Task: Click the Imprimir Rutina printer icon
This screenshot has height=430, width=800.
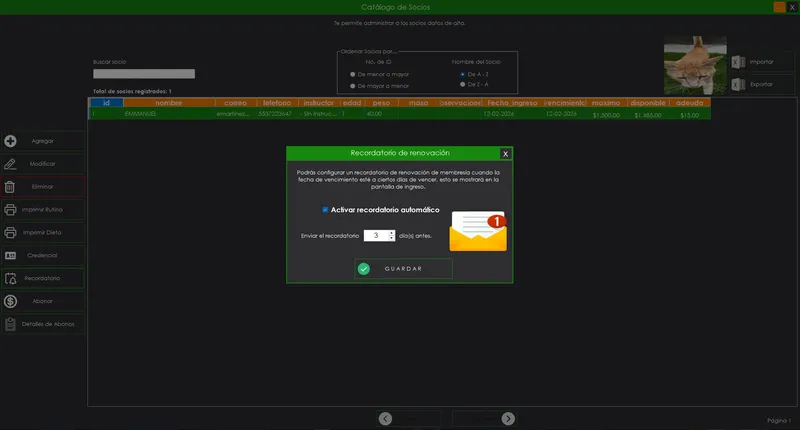Action: 11,210
